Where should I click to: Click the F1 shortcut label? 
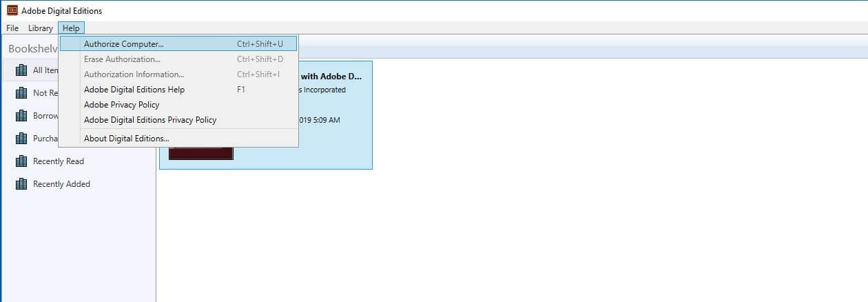pyautogui.click(x=241, y=90)
